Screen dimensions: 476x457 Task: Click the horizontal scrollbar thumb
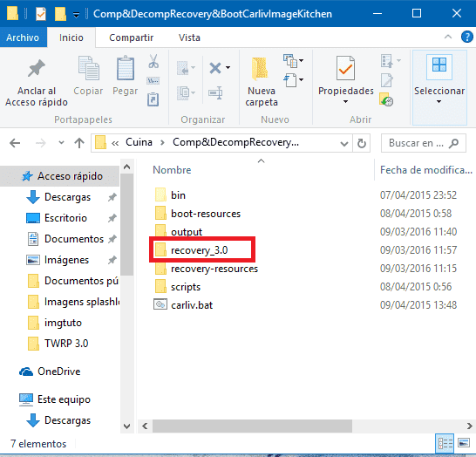(x=252, y=426)
